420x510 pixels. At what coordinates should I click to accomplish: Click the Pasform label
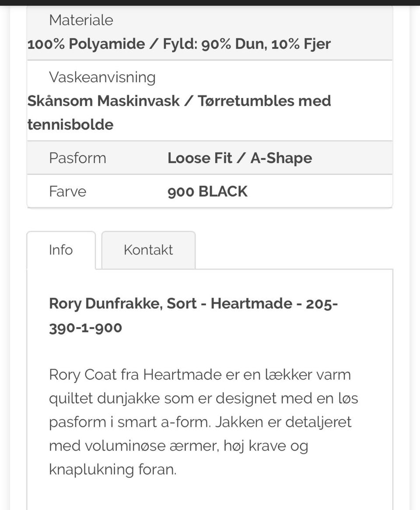77,158
